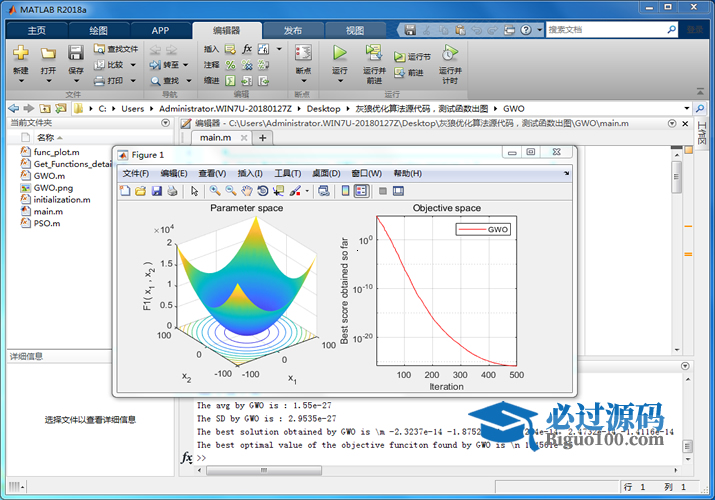Image resolution: width=715 pixels, height=500 pixels.
Task: Open 工具(T) menu in Figure 1
Action: click(x=287, y=174)
